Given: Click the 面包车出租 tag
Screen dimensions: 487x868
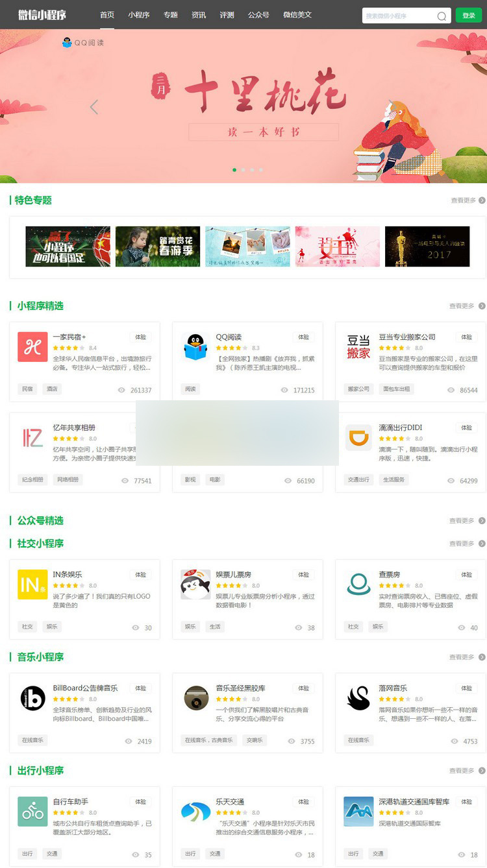Looking at the screenshot, I should [396, 389].
